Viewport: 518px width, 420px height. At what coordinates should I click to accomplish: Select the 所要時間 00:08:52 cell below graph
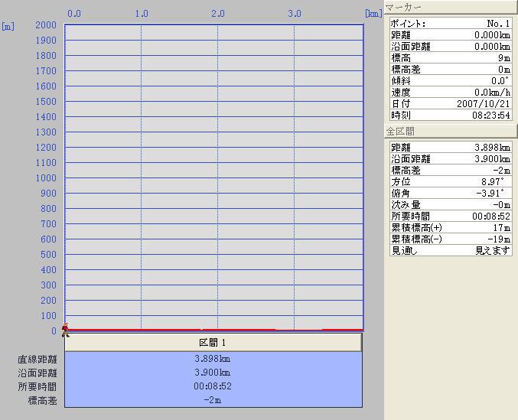tap(213, 386)
